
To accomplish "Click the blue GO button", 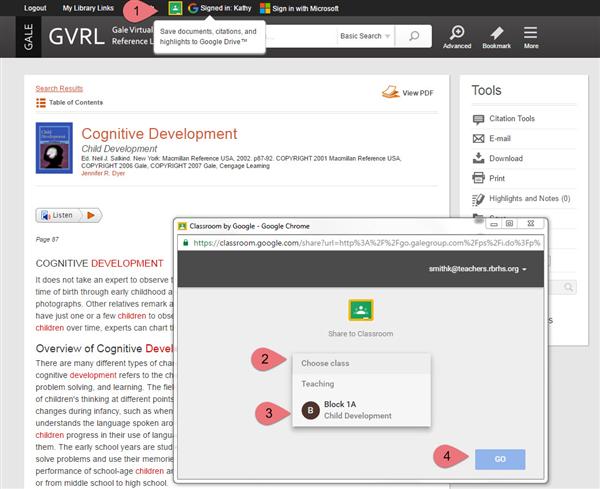I will click(x=500, y=459).
